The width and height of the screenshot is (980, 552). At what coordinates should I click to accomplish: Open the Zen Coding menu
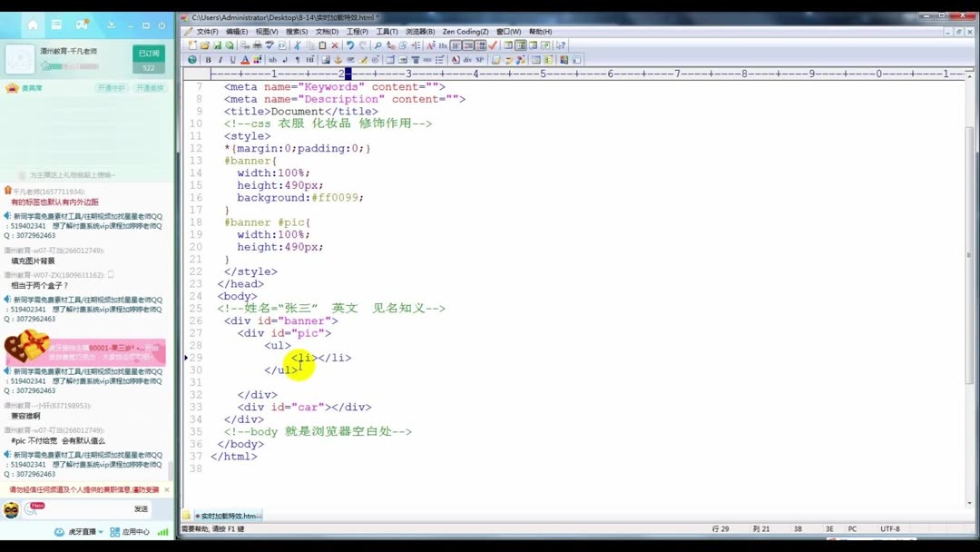pos(465,31)
